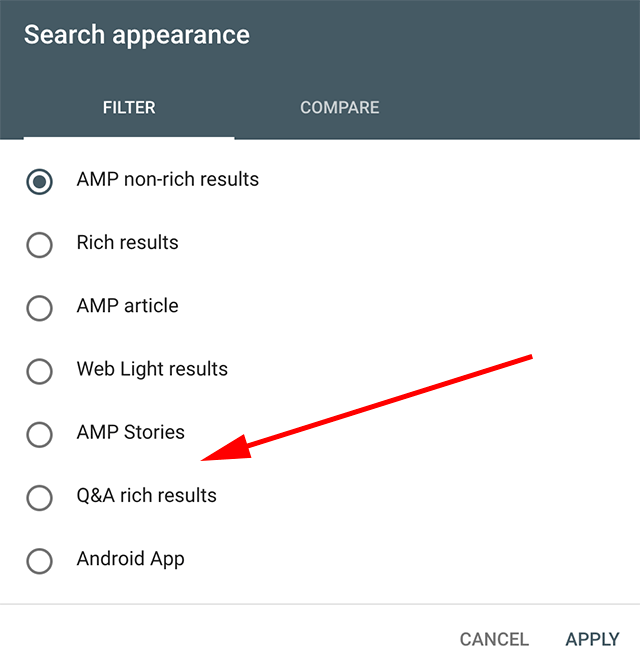Click the "AMP non-rich results" label text
This screenshot has height=668, width=640.
167,180
